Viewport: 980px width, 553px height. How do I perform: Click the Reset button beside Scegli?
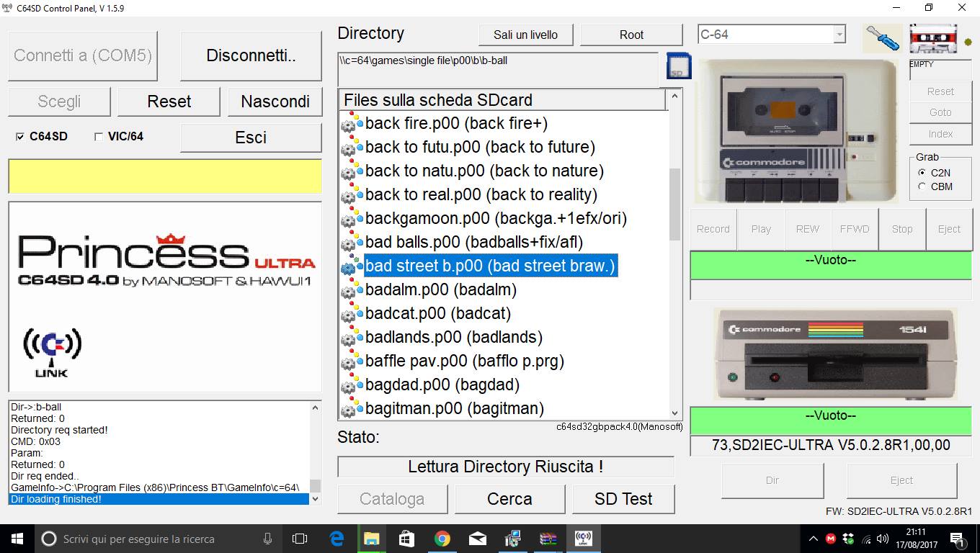click(169, 102)
